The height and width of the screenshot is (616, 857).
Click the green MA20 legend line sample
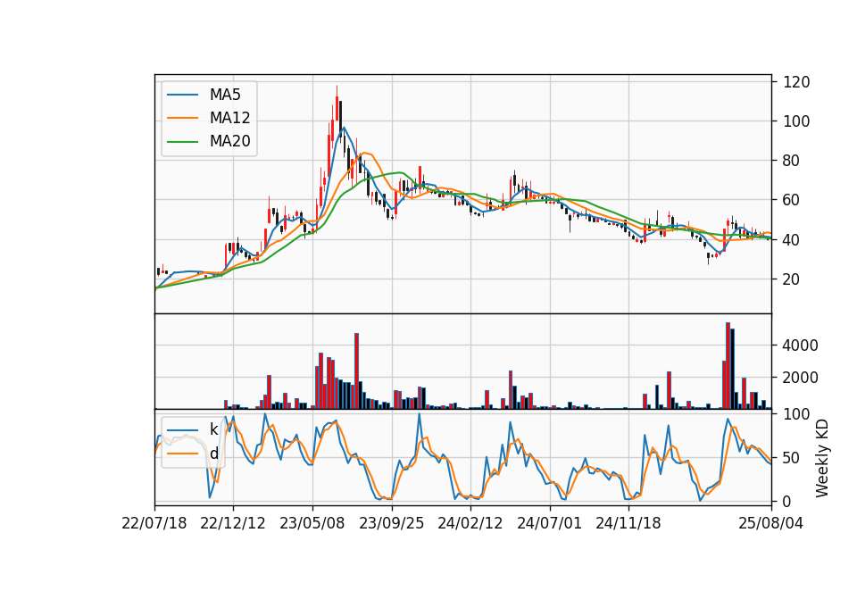pos(182,141)
